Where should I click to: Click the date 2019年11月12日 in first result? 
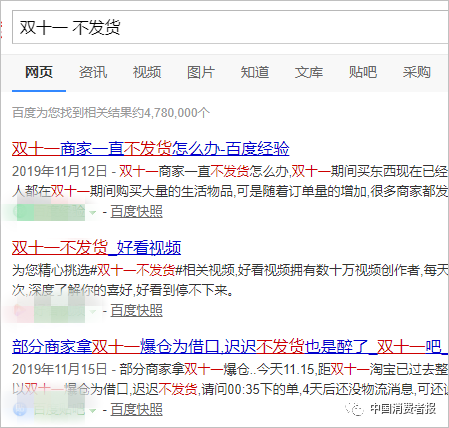tap(59, 171)
